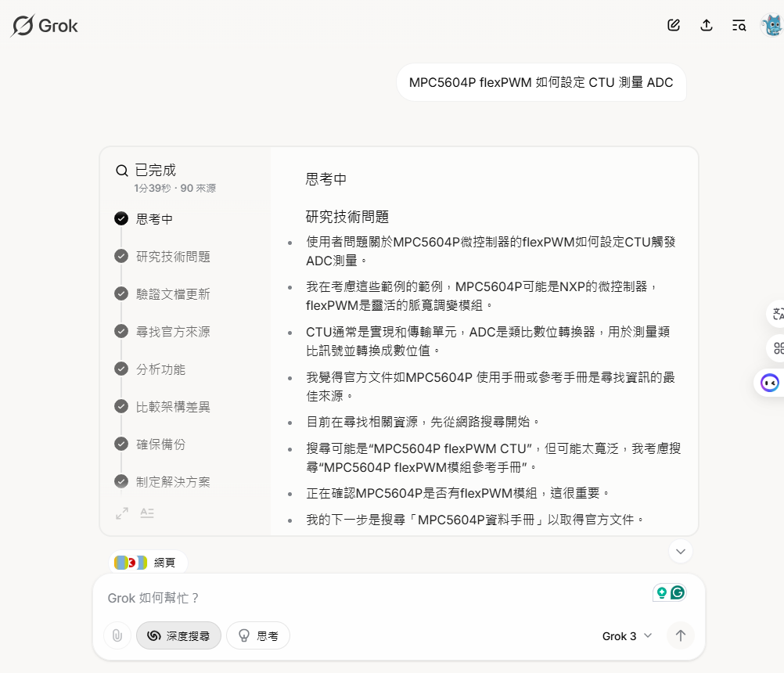Open the chat history search icon

point(739,25)
